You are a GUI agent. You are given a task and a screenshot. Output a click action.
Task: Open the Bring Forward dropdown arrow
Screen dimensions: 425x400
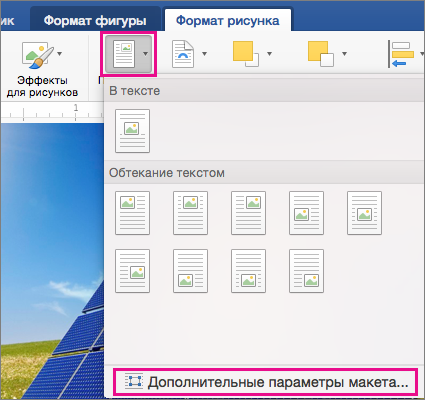[x=269, y=54]
